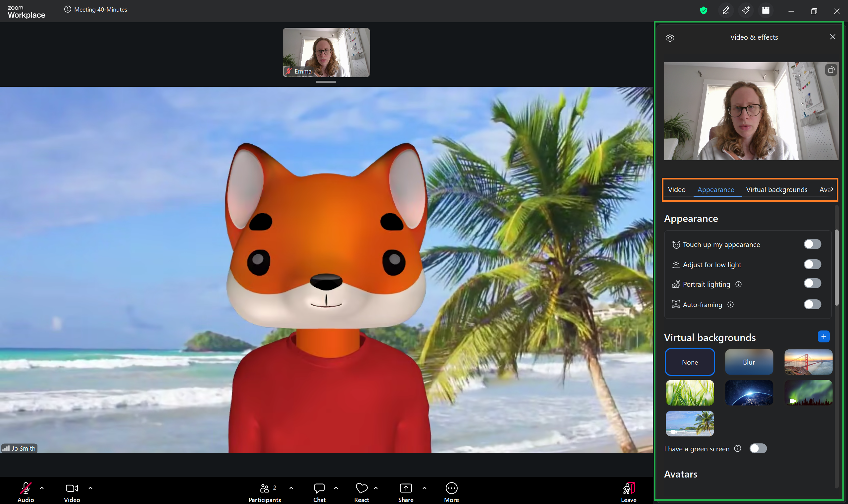Expand video options arrow

pos(90,488)
